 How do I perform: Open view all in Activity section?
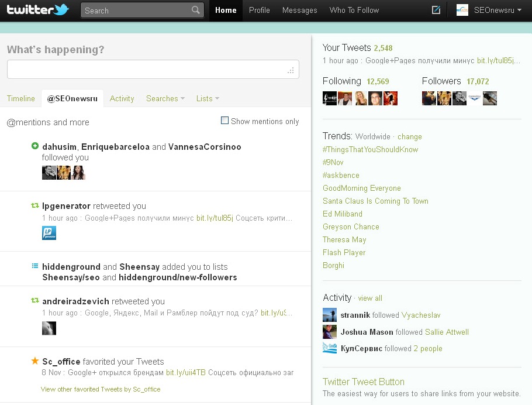click(370, 298)
